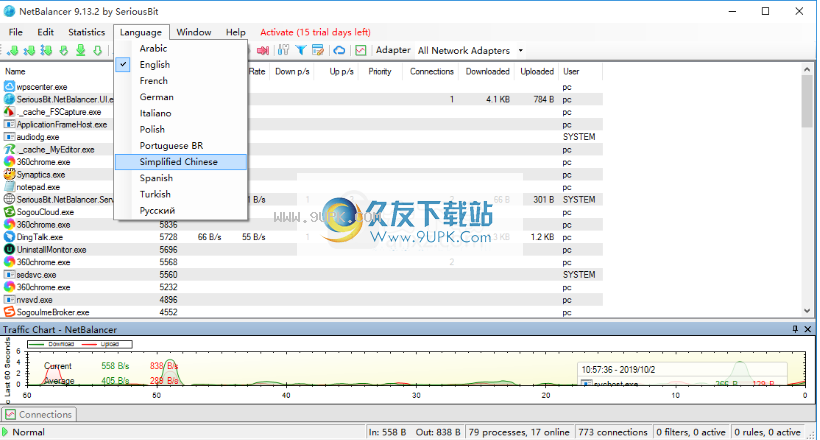Toggle the traffic chart toolbar icon
This screenshot has height=440, width=820.
[x=361, y=50]
